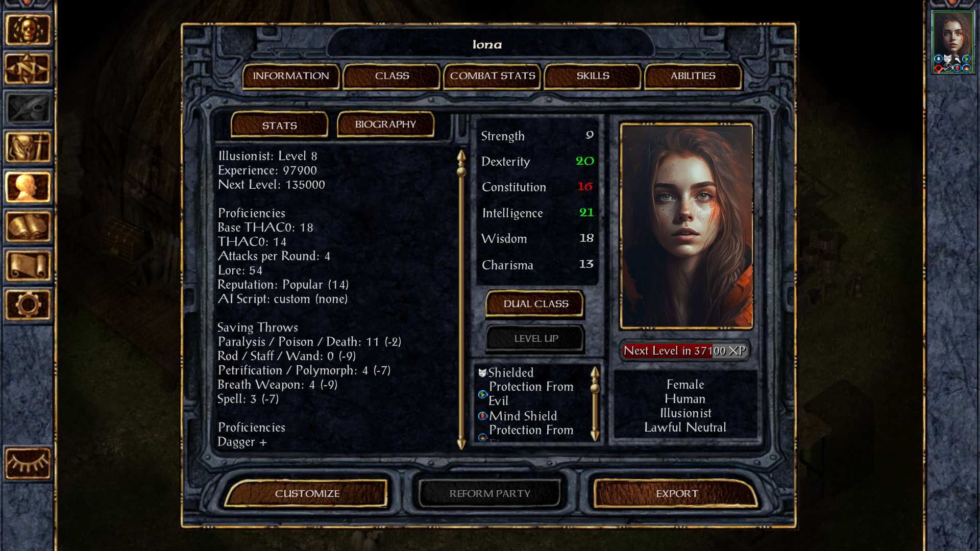This screenshot has height=551, width=980.
Task: Click the down arrow of the stats scrollbar
Action: (461, 442)
